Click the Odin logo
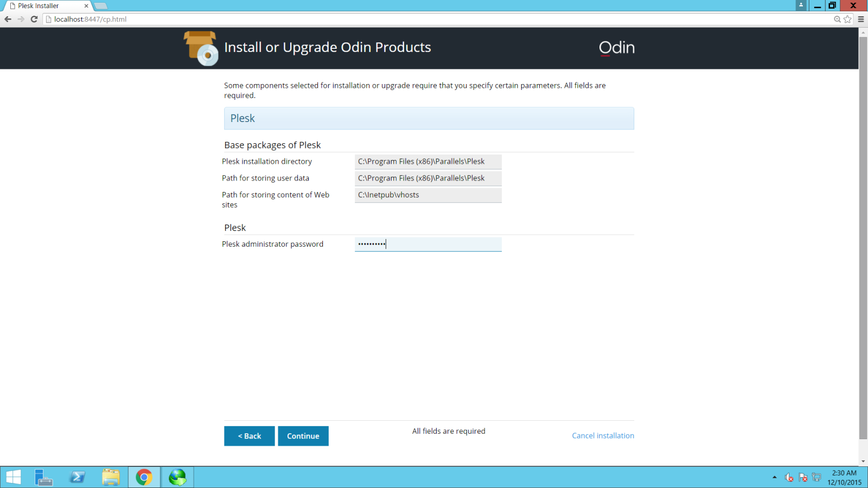Screen dimensions: 868x488 (617, 48)
